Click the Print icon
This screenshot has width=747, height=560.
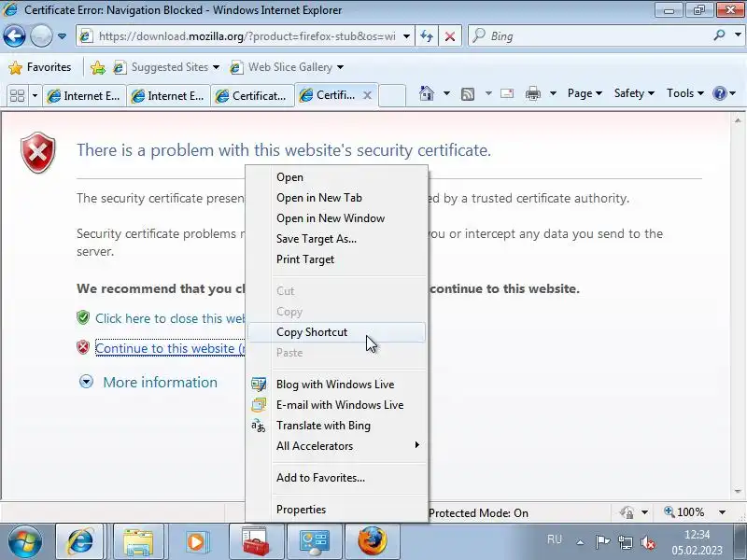532,93
